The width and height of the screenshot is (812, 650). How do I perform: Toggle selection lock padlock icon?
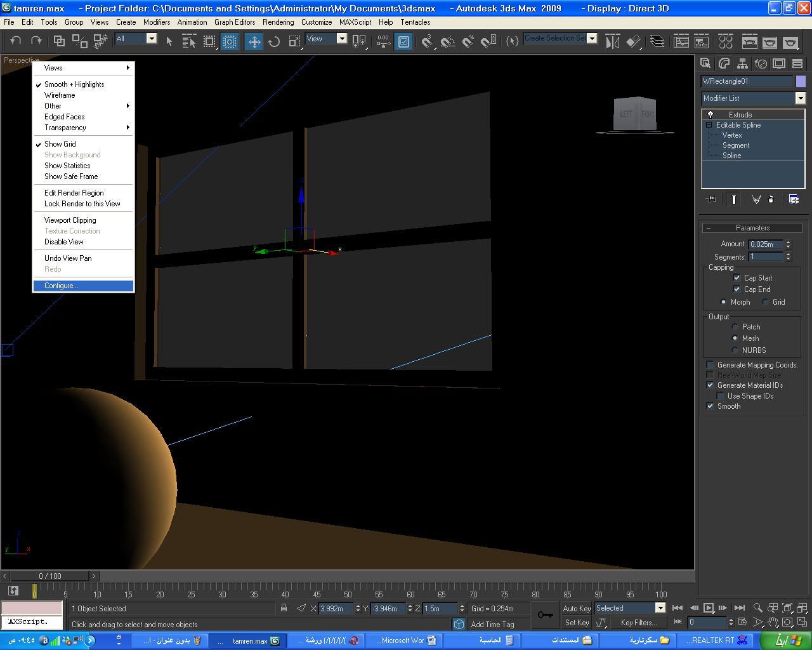coord(284,608)
